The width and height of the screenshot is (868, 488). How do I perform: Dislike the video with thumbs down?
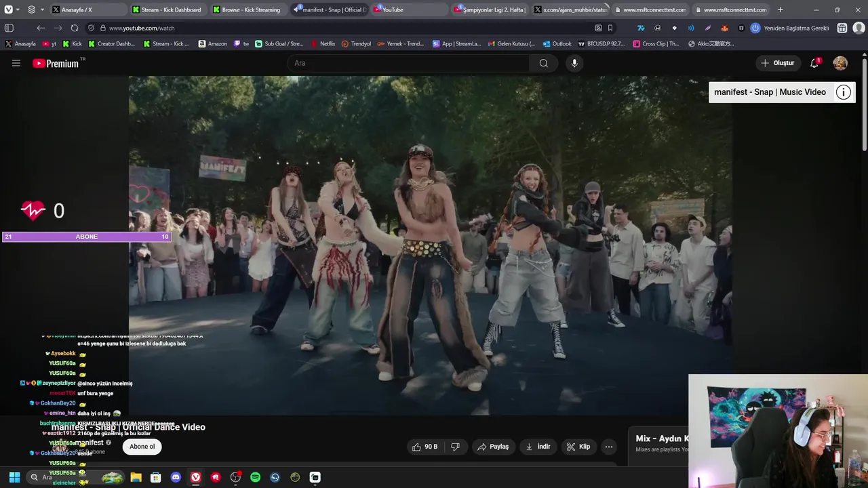pyautogui.click(x=456, y=447)
